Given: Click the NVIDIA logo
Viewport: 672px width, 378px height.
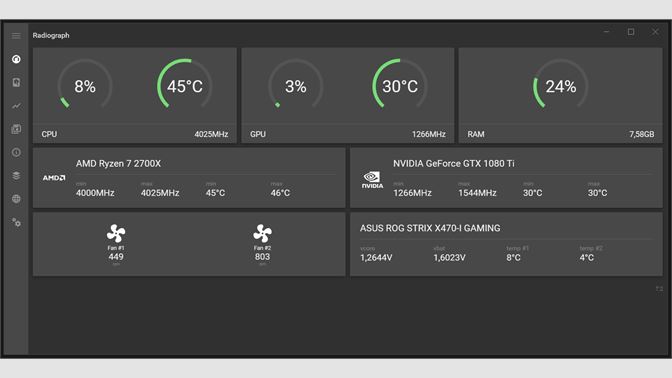Looking at the screenshot, I should (x=372, y=180).
